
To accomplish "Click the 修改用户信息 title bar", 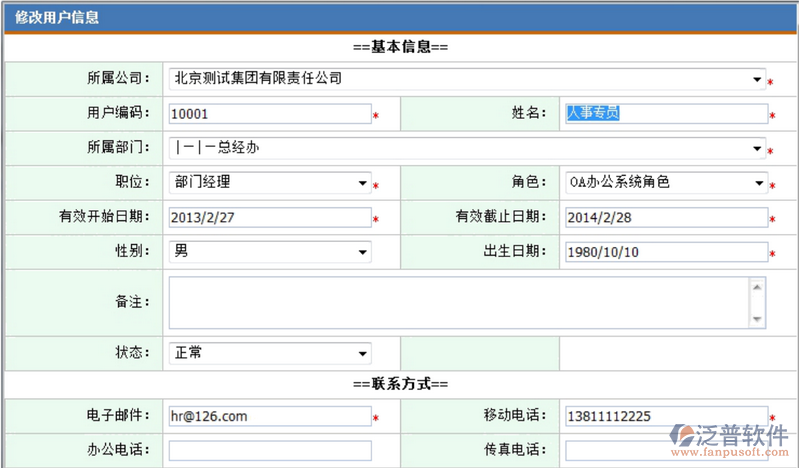I will [x=400, y=18].
